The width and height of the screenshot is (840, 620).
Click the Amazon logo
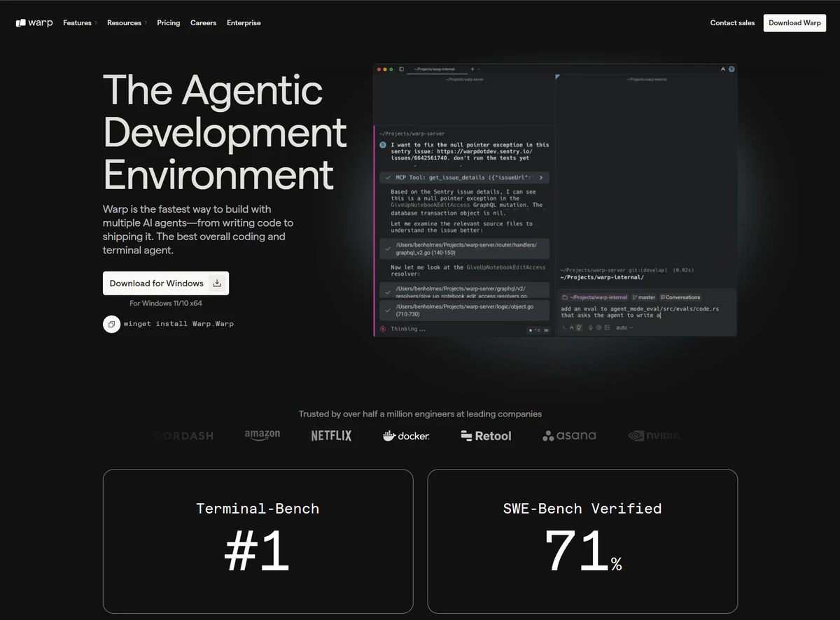[x=262, y=435]
